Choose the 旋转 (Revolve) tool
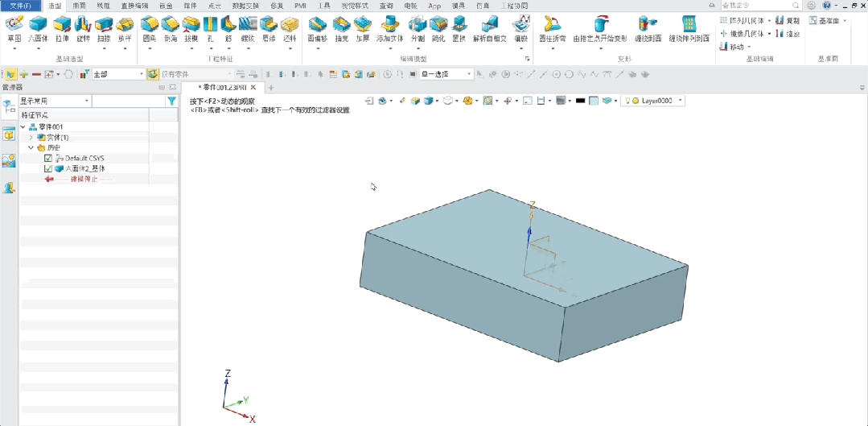Image resolution: width=868 pixels, height=426 pixels. [x=83, y=28]
